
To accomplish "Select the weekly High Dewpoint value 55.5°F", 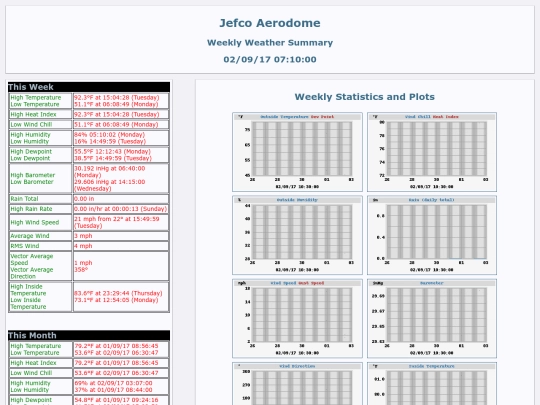I will 112,152.
